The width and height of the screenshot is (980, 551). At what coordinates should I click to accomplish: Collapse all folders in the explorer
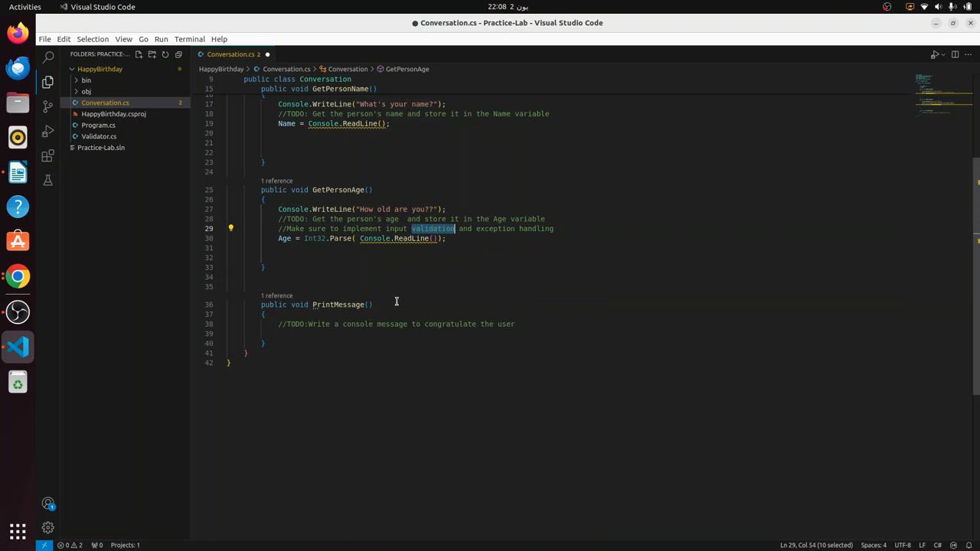pos(178,54)
